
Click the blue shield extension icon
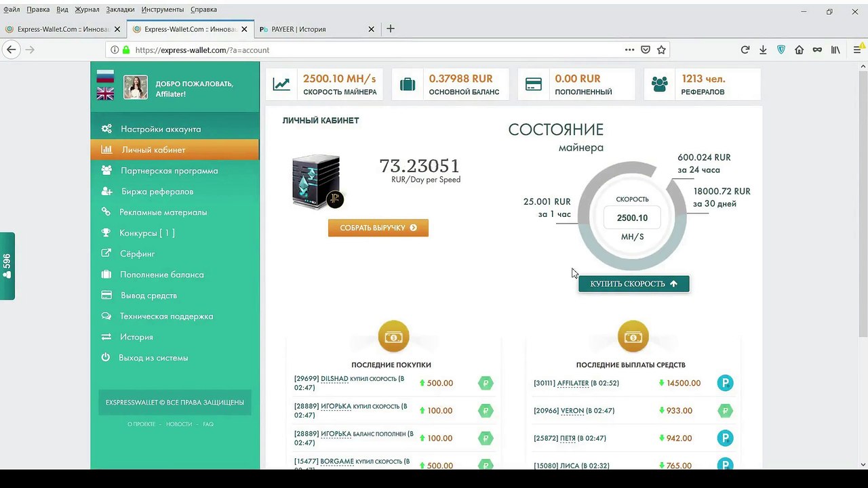[781, 49]
